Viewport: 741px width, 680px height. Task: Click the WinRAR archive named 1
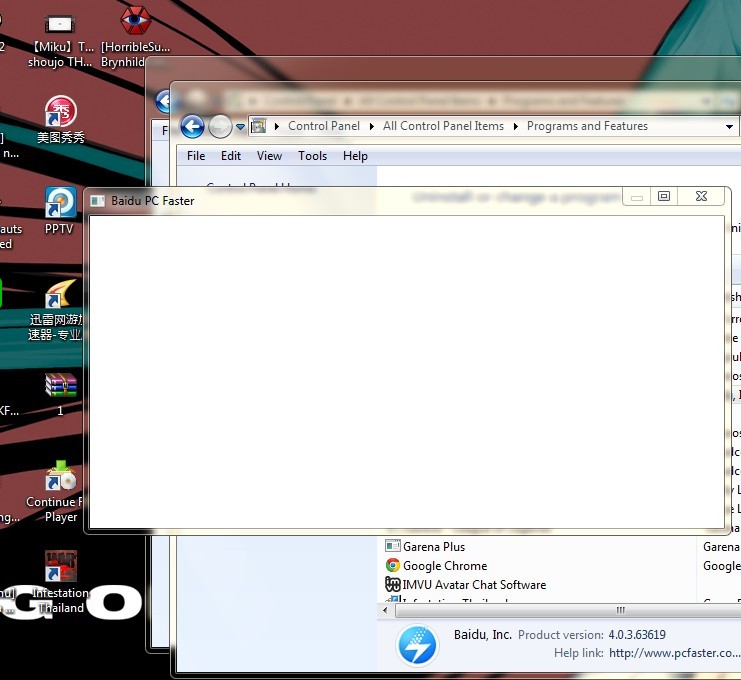click(x=60, y=385)
